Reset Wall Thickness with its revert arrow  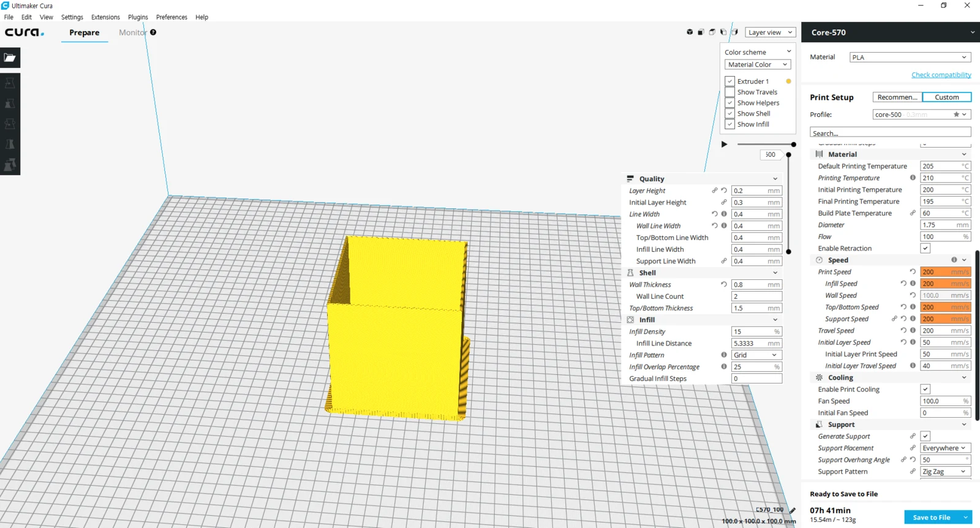(724, 284)
